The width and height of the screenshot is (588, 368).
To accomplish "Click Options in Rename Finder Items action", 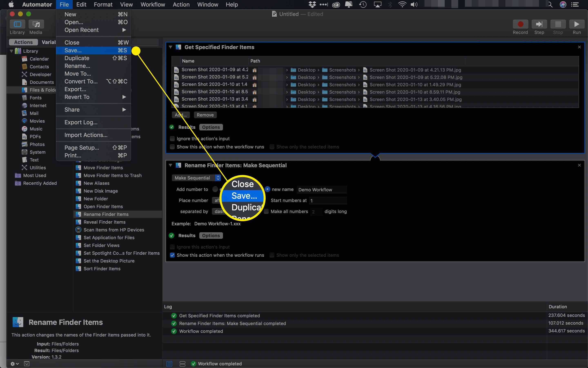I will (x=211, y=236).
